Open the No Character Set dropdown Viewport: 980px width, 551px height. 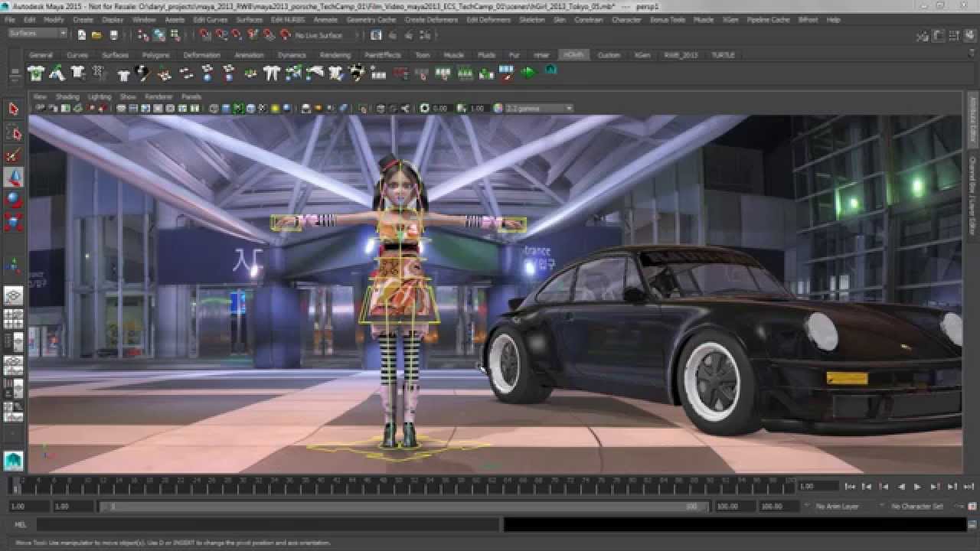tap(917, 507)
